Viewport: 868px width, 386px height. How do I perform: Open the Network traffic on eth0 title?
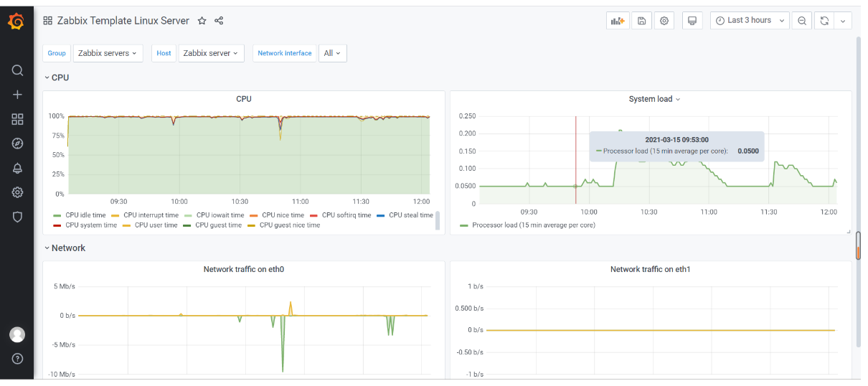[x=244, y=270]
